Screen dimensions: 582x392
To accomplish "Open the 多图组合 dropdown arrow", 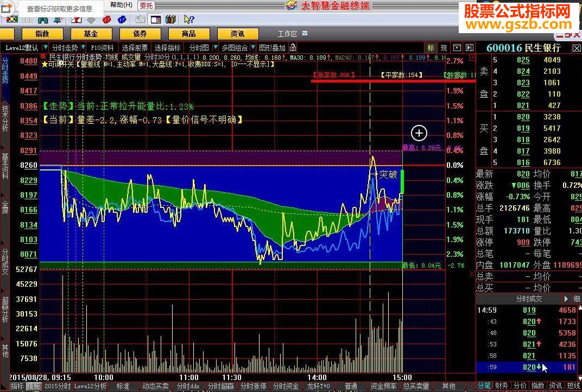I will pos(253,48).
